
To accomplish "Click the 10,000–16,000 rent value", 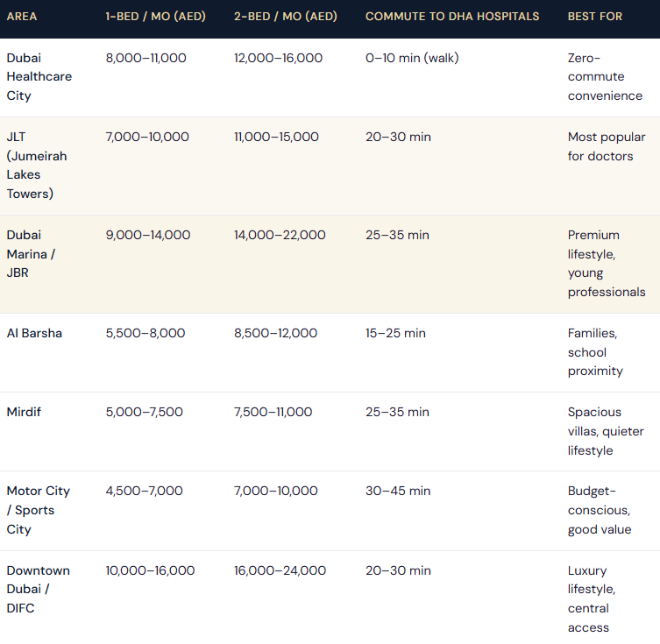I will point(150,570).
